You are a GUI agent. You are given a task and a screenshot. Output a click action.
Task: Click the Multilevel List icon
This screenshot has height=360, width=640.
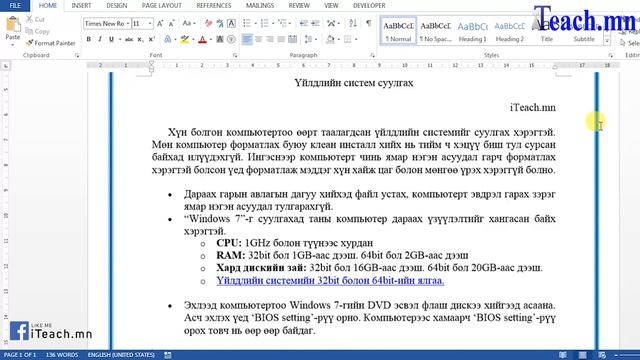click(x=282, y=23)
